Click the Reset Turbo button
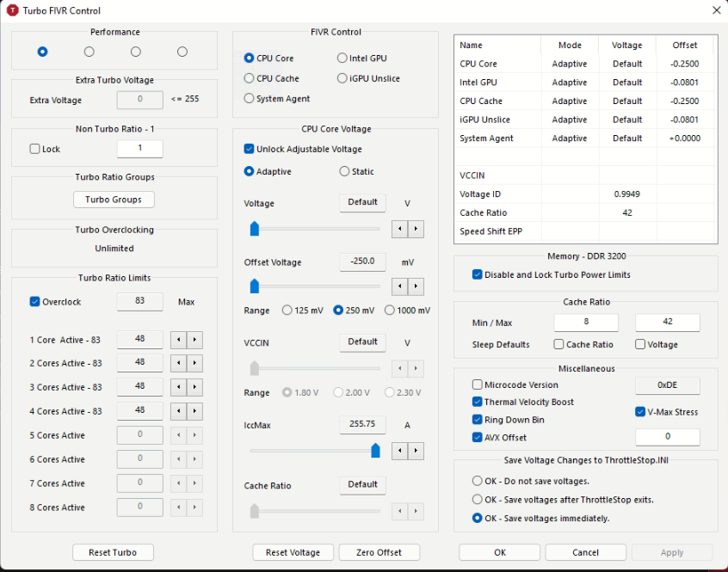728x572 pixels. pos(113,552)
